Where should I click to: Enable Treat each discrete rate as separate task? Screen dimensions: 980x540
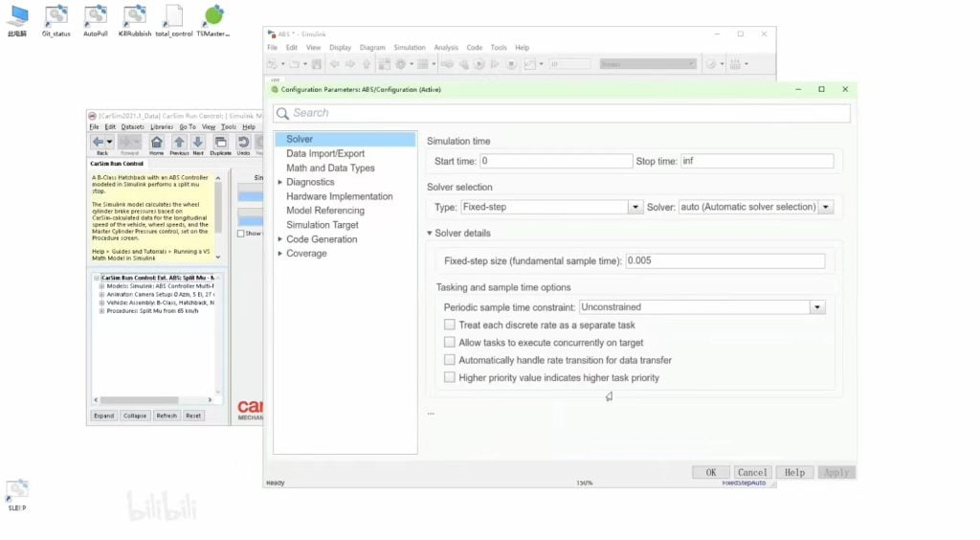(x=450, y=326)
